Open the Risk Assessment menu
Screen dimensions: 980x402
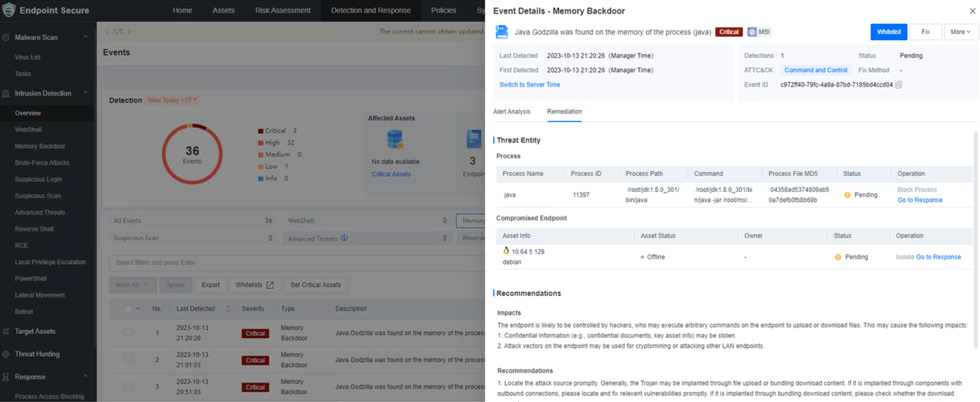click(282, 11)
